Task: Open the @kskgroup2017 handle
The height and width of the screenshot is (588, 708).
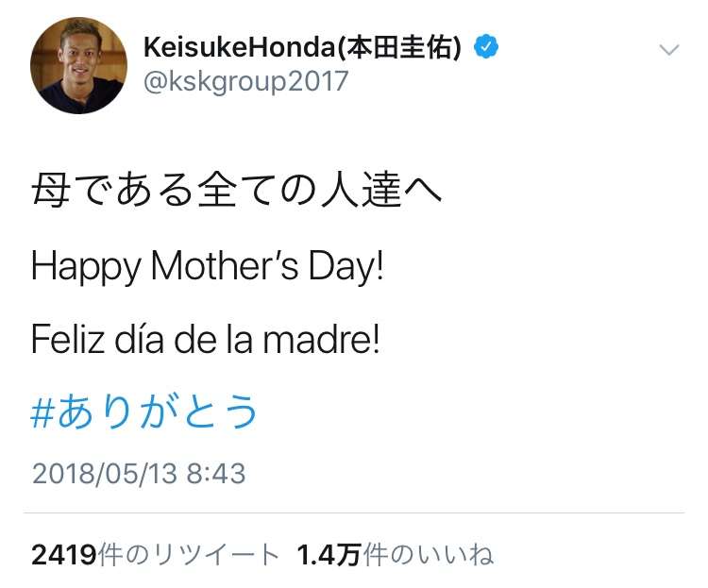Action: tap(245, 82)
